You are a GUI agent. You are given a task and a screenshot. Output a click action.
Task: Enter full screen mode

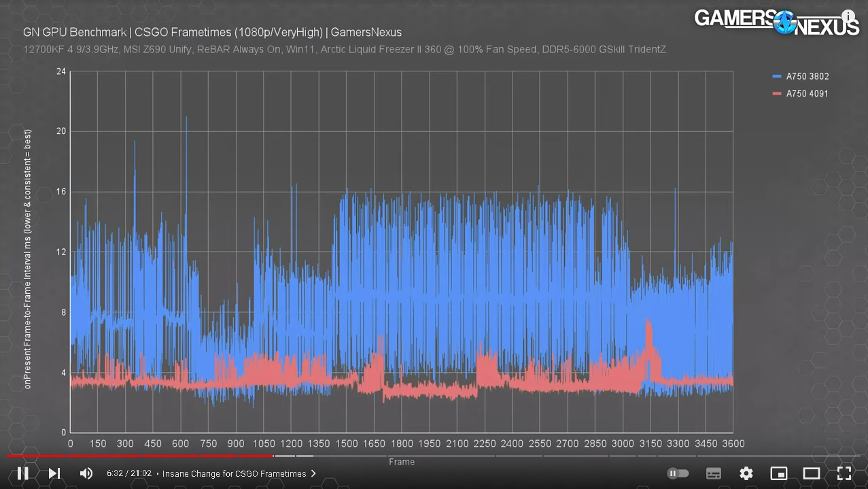coord(844,473)
